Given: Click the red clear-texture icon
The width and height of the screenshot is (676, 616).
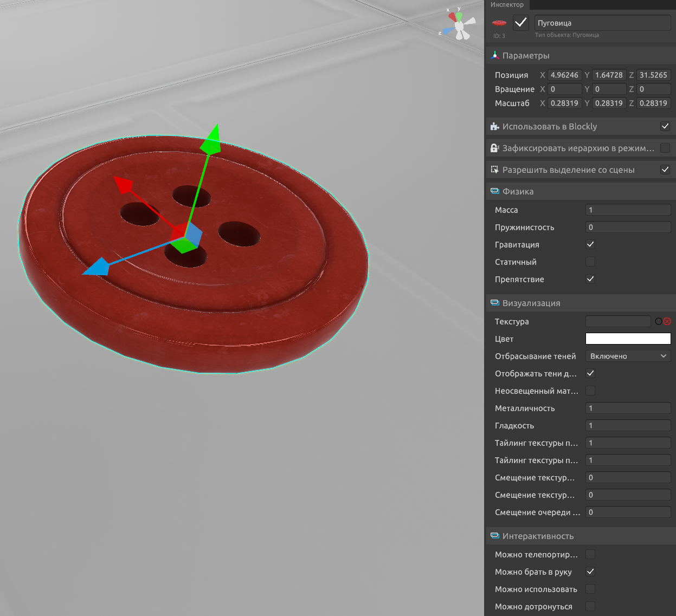Looking at the screenshot, I should [x=667, y=321].
